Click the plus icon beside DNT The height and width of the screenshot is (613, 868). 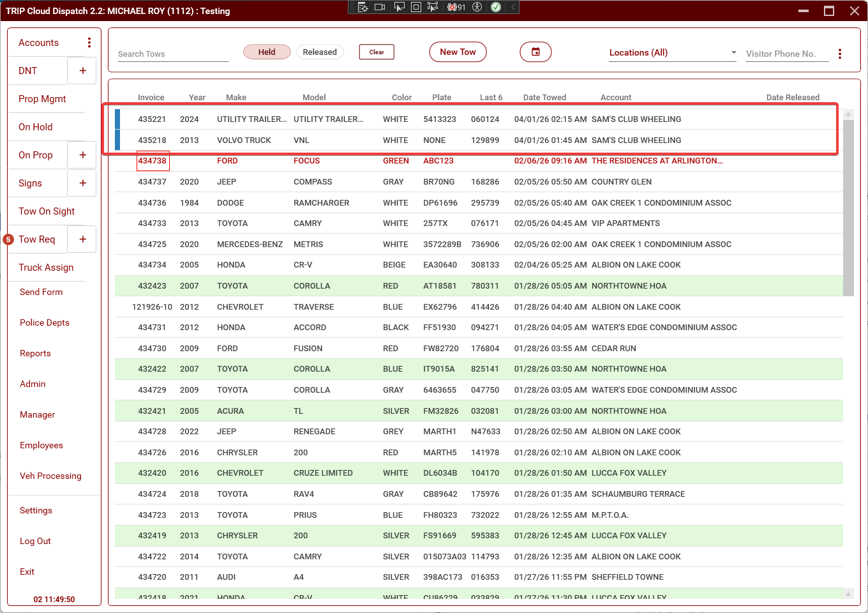(82, 71)
